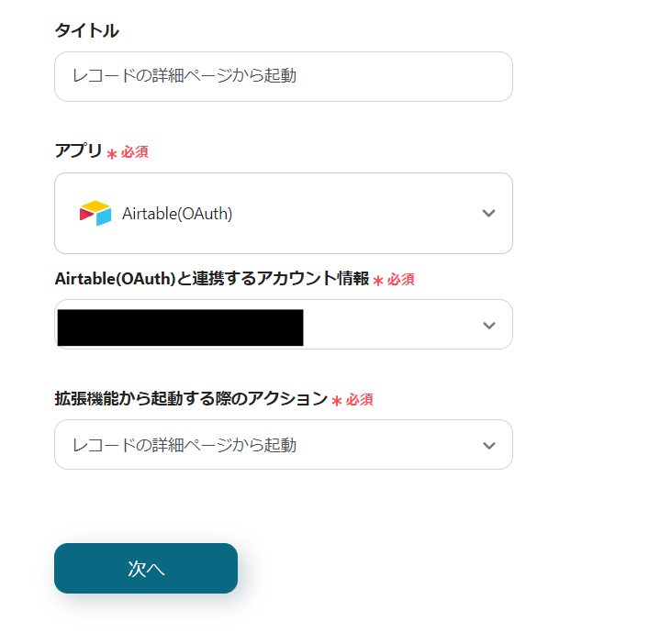Click the Airtable logo icon
The image size is (649, 644).
(x=95, y=214)
